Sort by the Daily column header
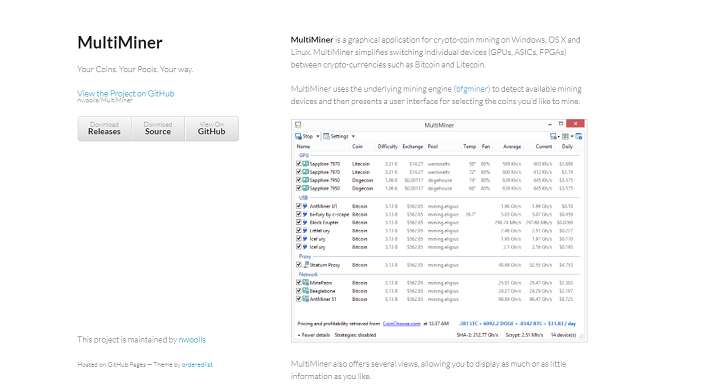The height and width of the screenshot is (385, 712). (567, 146)
